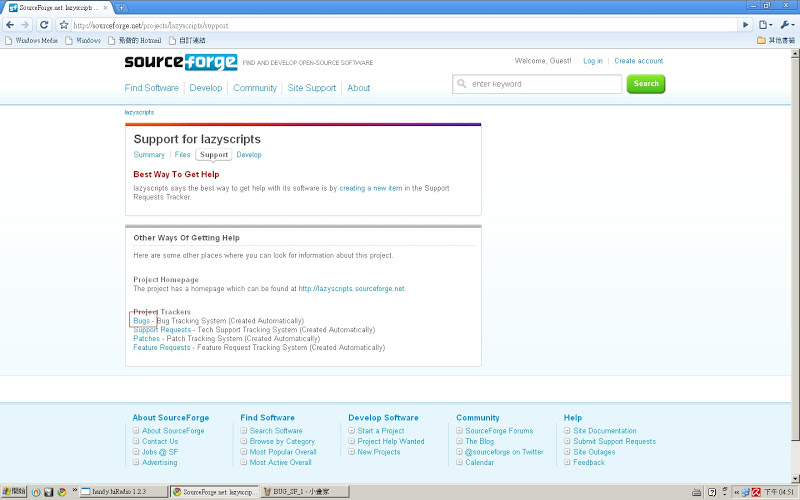Open the Chrome wrench settings menu
The height and width of the screenshot is (500, 800).
787,24
